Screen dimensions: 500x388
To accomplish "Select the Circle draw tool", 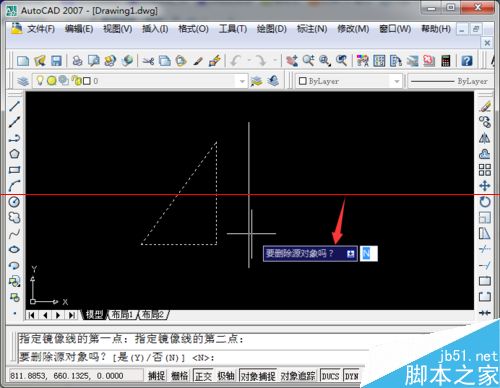I will tap(14, 202).
